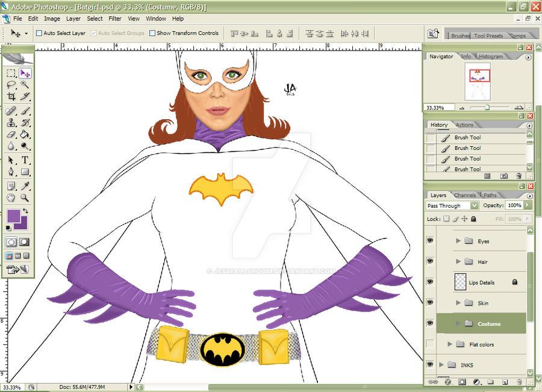The width and height of the screenshot is (542, 392).
Task: Hide the Lips Details layer
Action: tap(430, 282)
